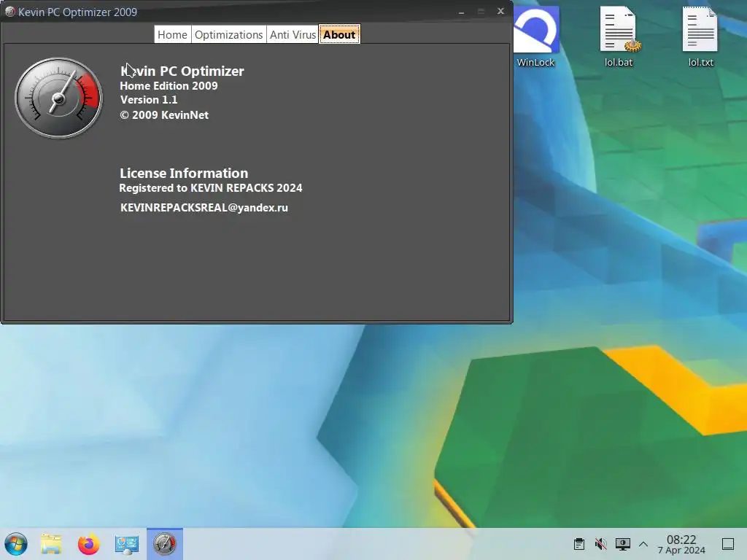Close the Kevin PC Optimizer window
Image resolution: width=747 pixels, height=560 pixels.
[500, 11]
